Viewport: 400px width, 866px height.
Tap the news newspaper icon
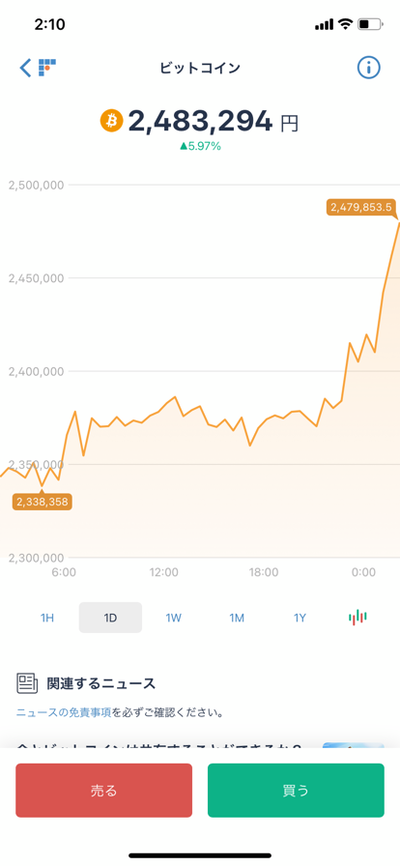click(x=27, y=683)
